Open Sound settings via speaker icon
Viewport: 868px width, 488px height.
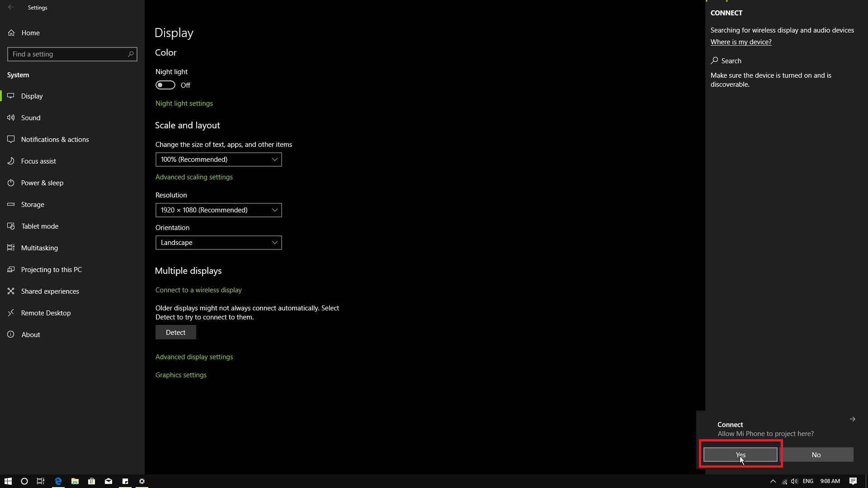[x=11, y=118]
